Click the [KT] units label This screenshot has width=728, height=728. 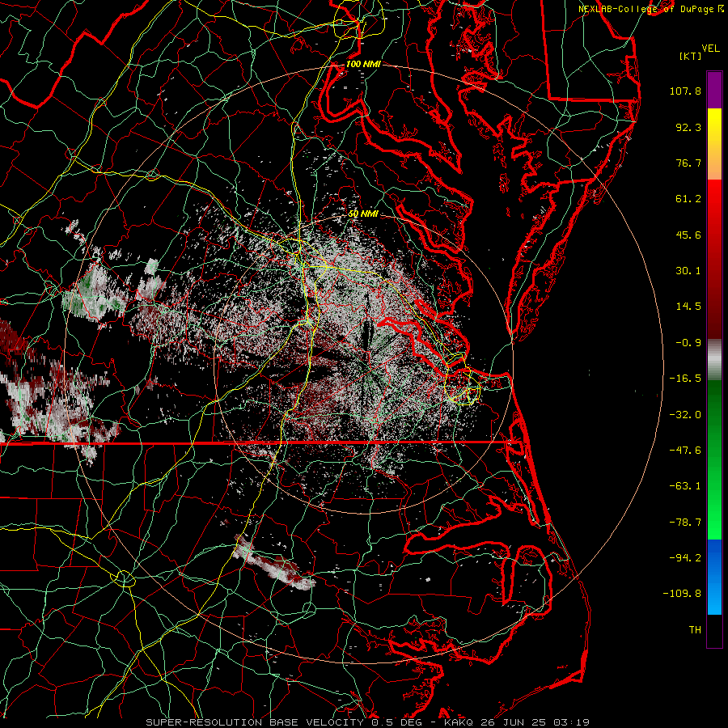pos(691,56)
